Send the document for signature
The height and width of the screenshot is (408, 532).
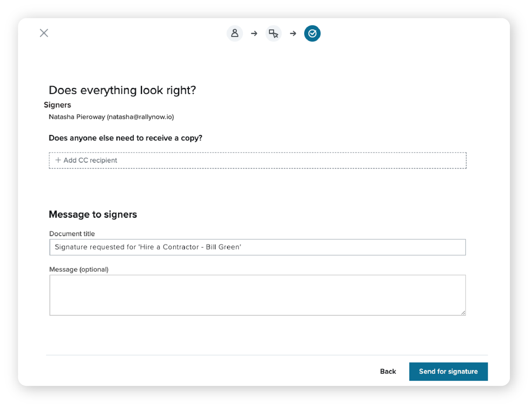pyautogui.click(x=448, y=372)
